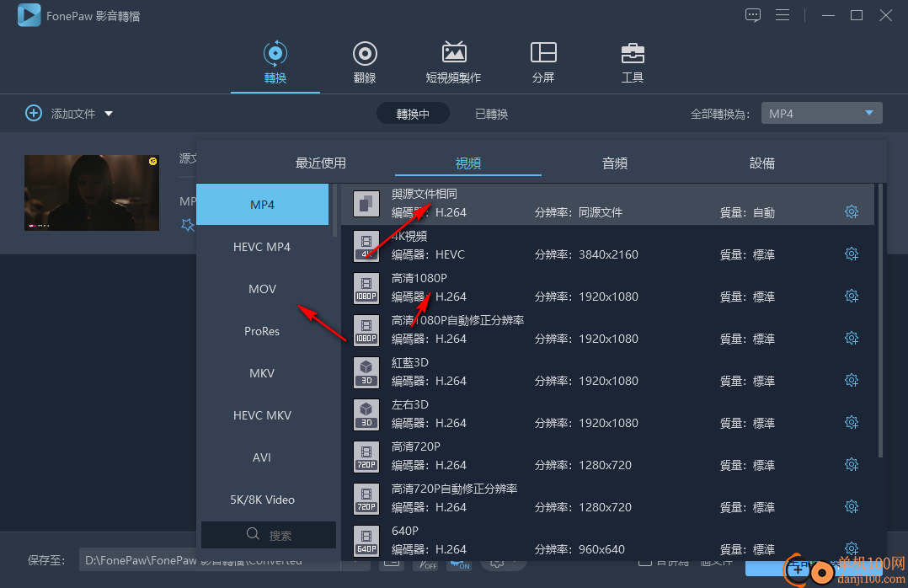Choose HEVC MP4 in the format list
908x588 pixels.
pyautogui.click(x=262, y=247)
